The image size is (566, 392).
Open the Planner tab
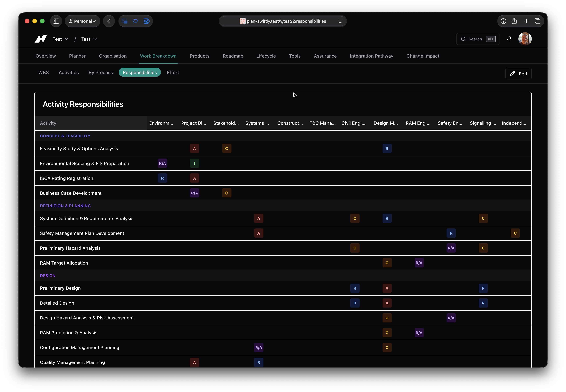pos(77,56)
